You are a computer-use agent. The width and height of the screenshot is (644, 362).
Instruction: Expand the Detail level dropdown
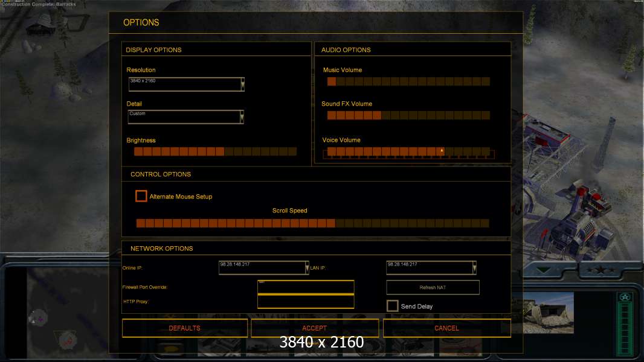[x=242, y=117]
